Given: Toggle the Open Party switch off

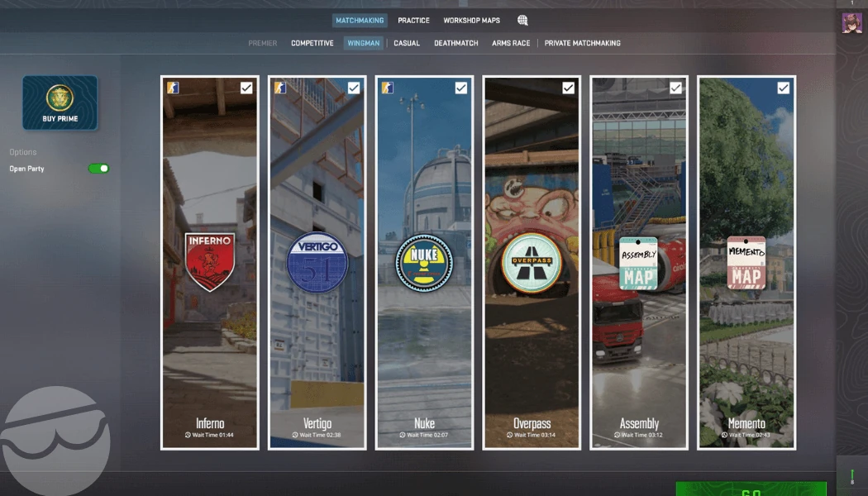Looking at the screenshot, I should tap(99, 169).
